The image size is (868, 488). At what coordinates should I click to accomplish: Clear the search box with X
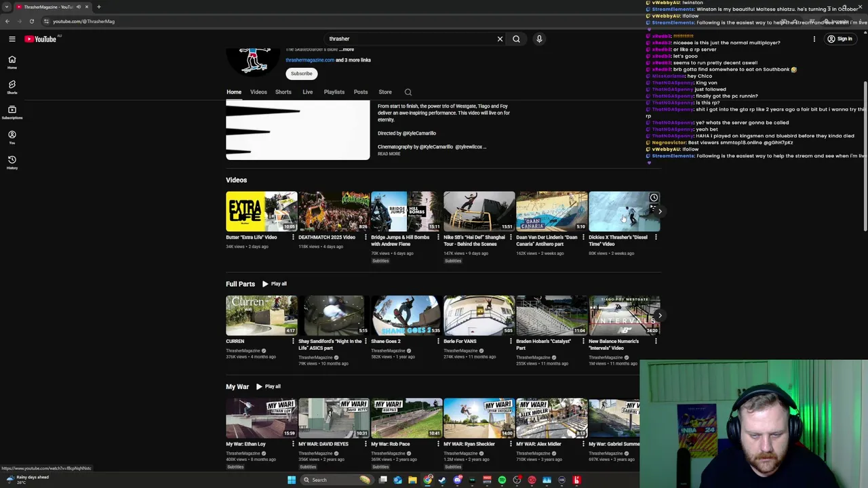(500, 39)
